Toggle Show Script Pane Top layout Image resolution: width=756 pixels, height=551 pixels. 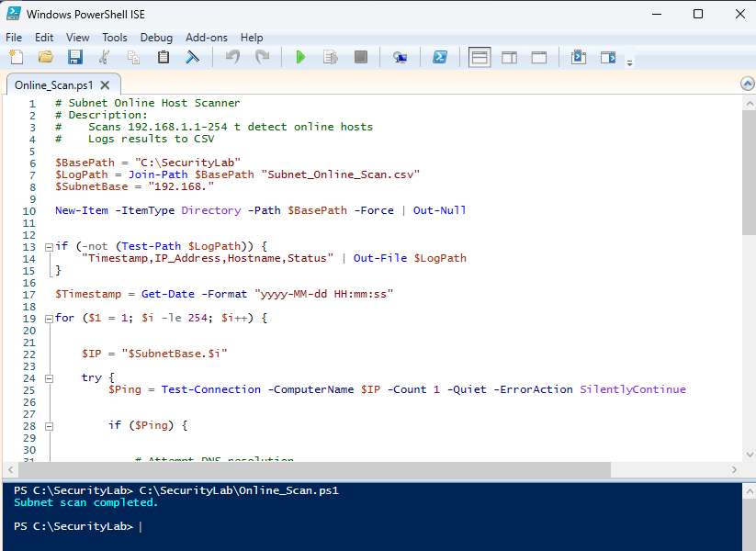click(480, 58)
